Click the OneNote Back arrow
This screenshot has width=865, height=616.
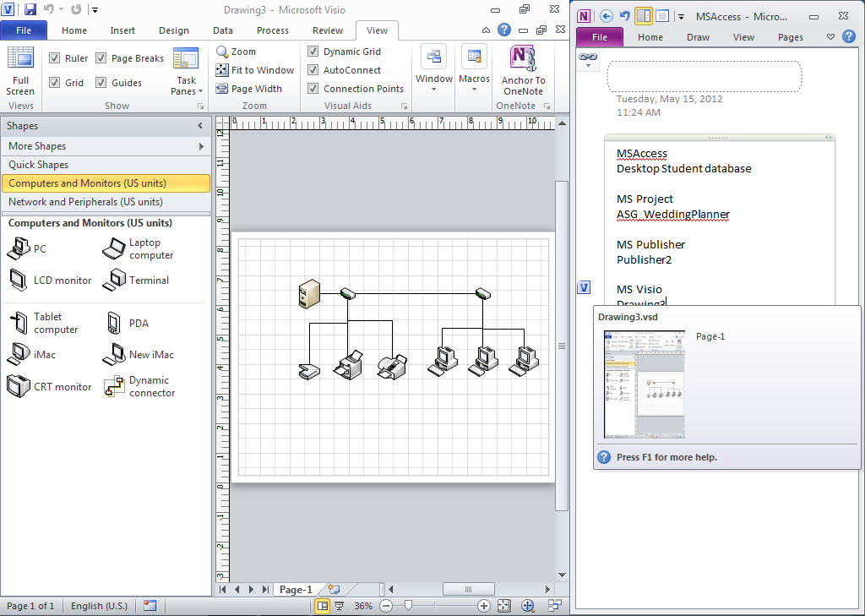tap(606, 16)
